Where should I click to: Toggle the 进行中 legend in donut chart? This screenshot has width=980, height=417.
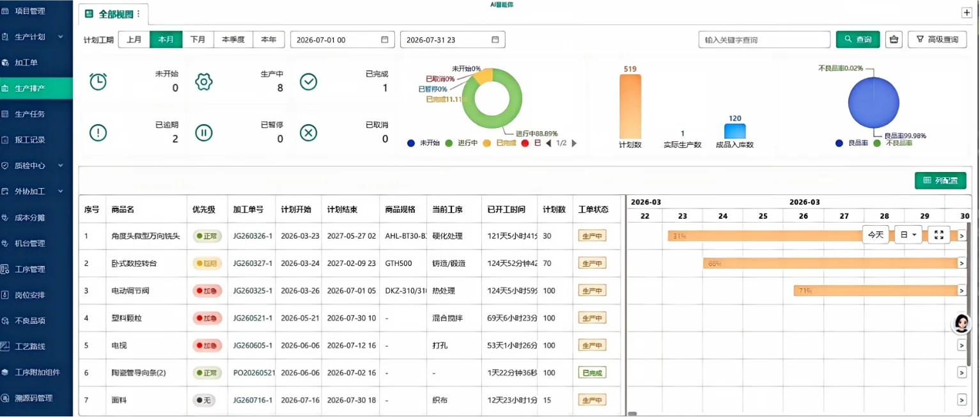pyautogui.click(x=462, y=143)
